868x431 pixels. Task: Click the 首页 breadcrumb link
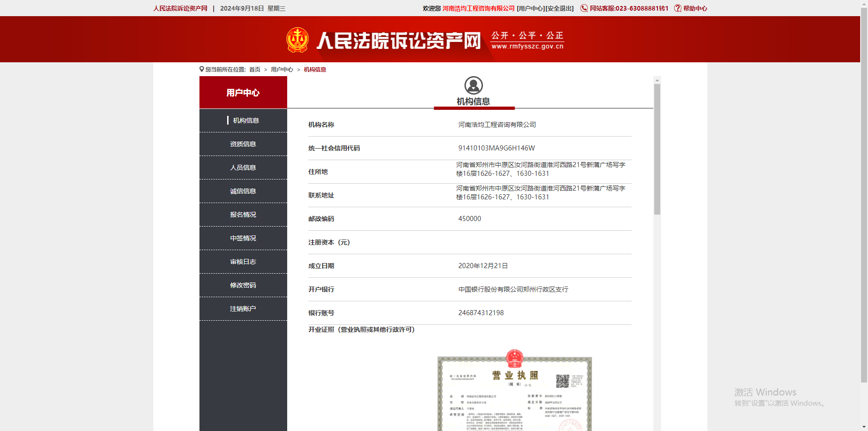click(254, 70)
